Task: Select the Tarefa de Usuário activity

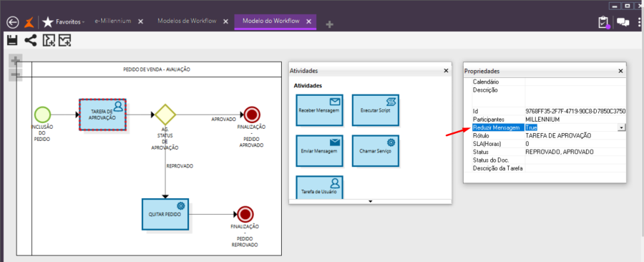Action: click(x=319, y=188)
